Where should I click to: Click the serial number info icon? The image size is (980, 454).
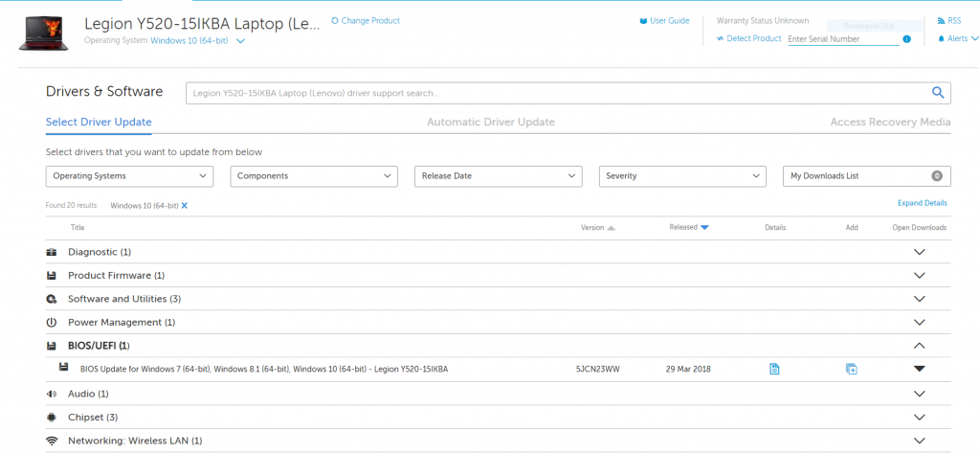(x=906, y=38)
